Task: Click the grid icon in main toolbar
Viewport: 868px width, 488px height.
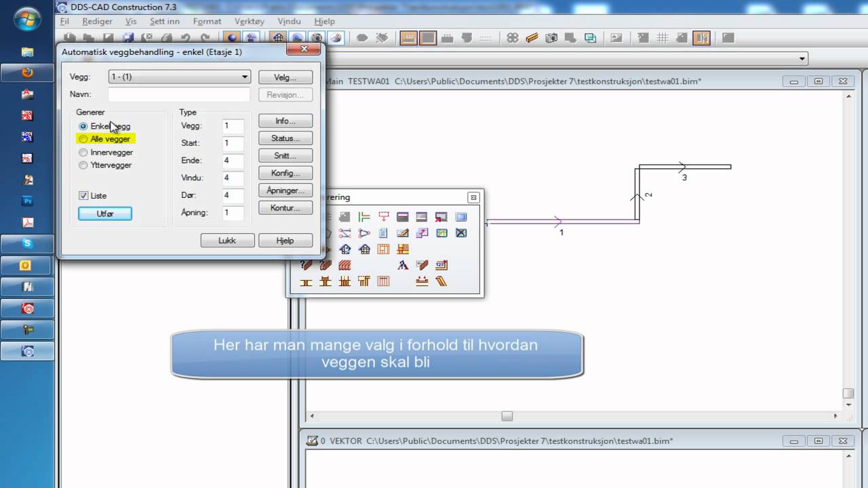Action: (x=663, y=38)
